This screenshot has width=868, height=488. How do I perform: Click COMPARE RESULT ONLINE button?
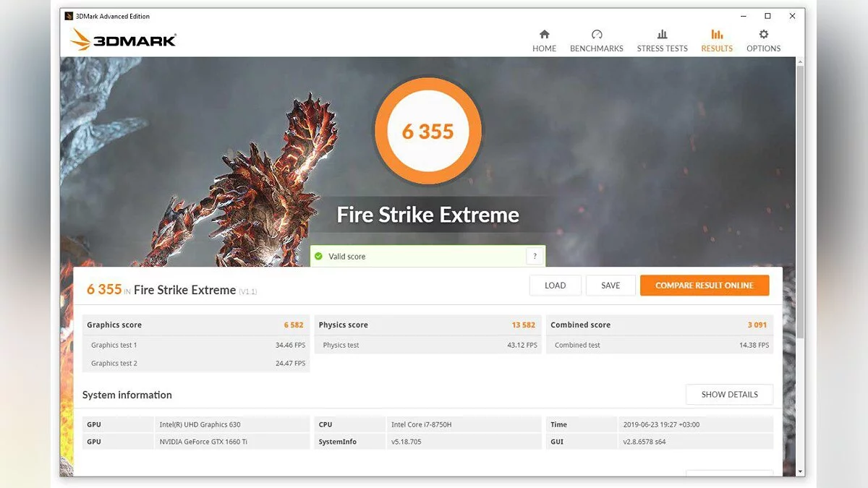704,286
